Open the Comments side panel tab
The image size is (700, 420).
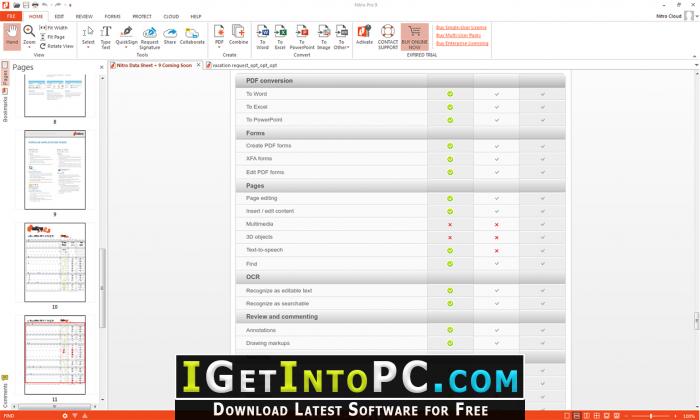[5, 391]
